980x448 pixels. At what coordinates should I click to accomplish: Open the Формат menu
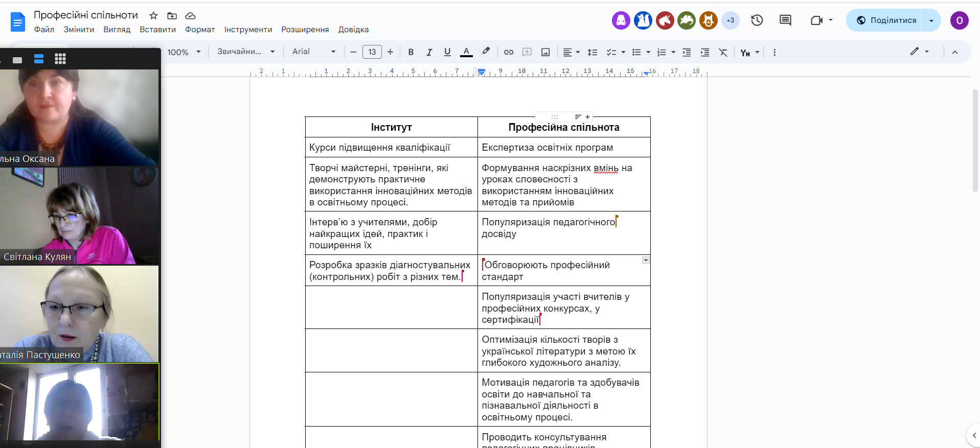click(200, 30)
